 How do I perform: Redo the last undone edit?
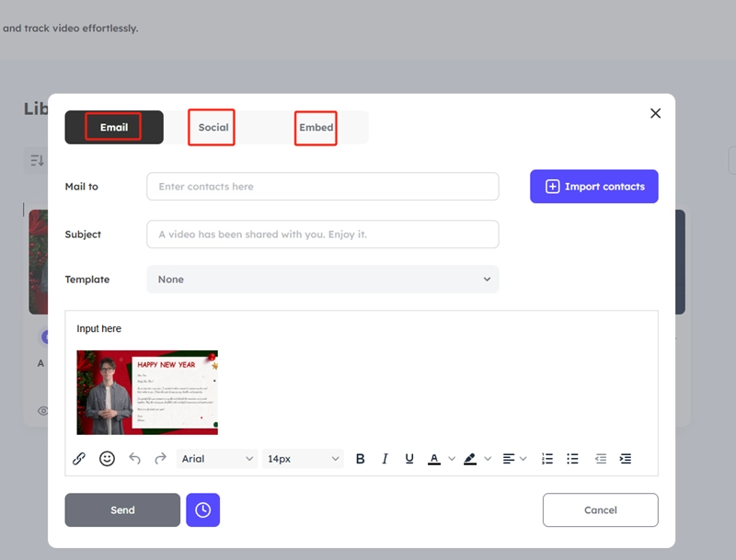(160, 459)
